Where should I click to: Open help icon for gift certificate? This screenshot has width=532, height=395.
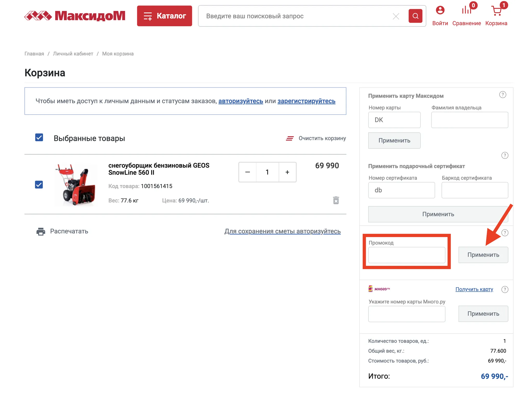pyautogui.click(x=505, y=155)
